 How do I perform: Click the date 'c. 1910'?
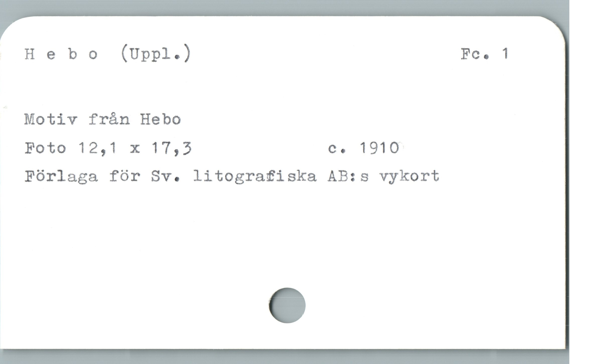[364, 148]
